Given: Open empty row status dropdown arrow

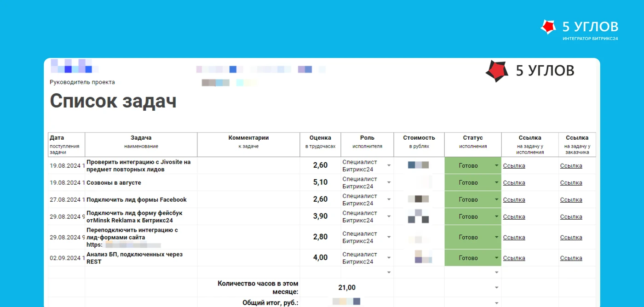Looking at the screenshot, I should coord(496,273).
